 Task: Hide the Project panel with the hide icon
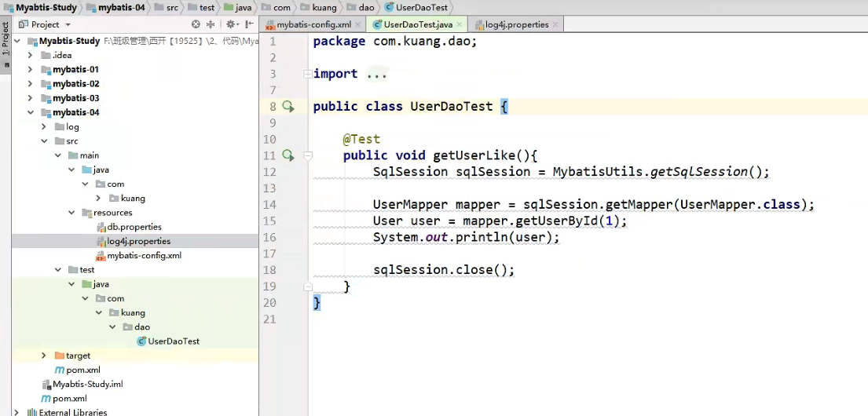coord(250,24)
